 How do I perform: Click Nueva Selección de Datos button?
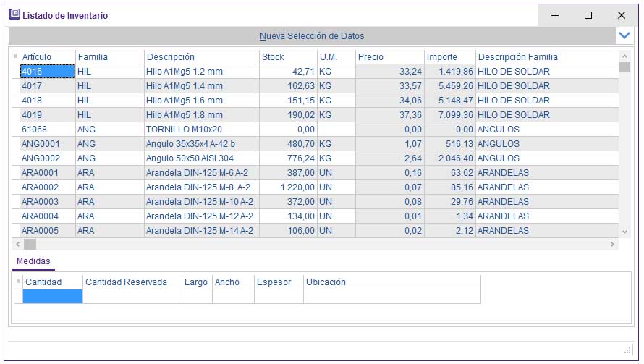(x=312, y=35)
